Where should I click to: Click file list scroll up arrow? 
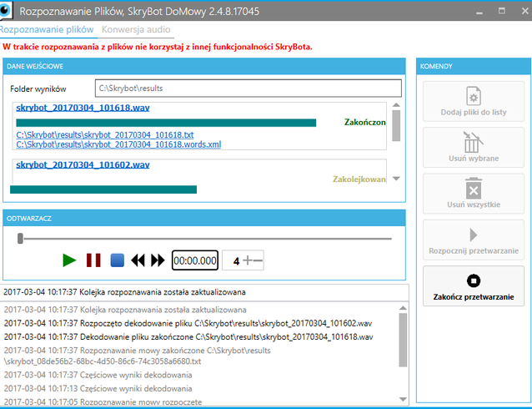(396, 105)
